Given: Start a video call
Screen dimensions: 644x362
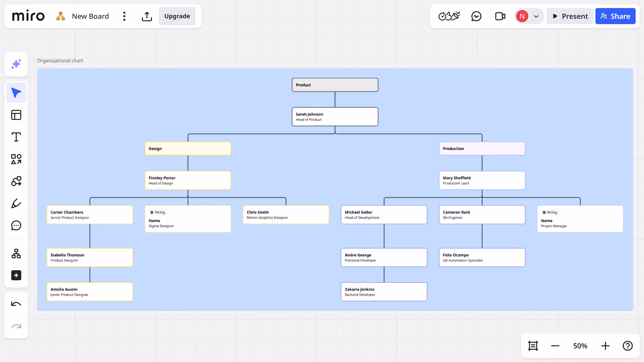Looking at the screenshot, I should coord(500,16).
